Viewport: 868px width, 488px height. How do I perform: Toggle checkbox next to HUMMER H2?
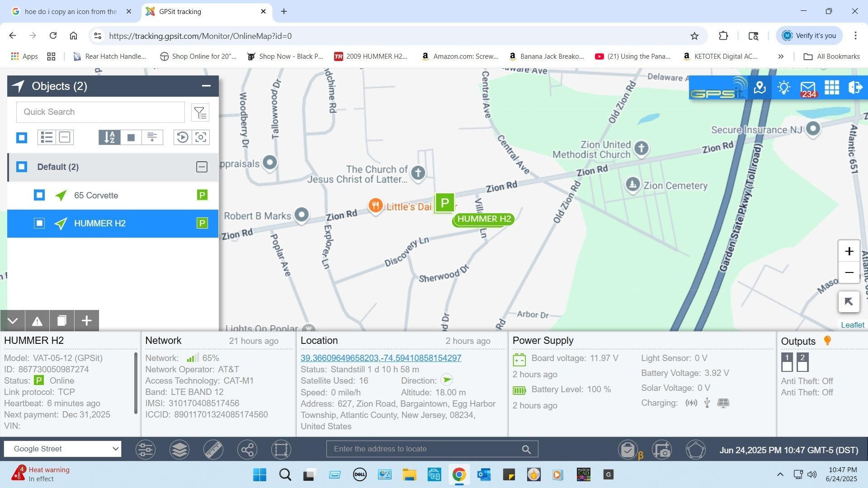[39, 223]
